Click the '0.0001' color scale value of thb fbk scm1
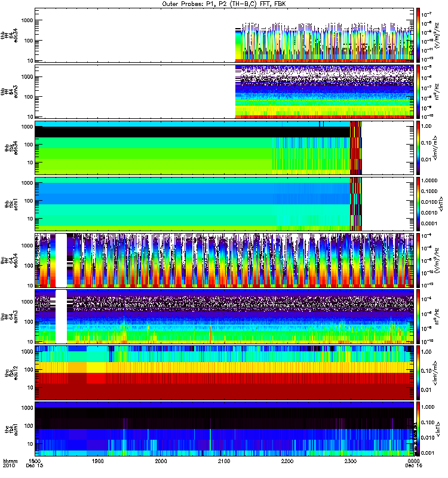448x478 pixels. [x=429, y=223]
